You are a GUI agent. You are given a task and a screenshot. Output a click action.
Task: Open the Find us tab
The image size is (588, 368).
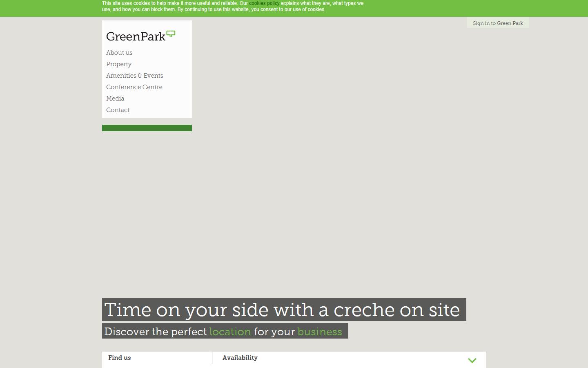(x=120, y=358)
